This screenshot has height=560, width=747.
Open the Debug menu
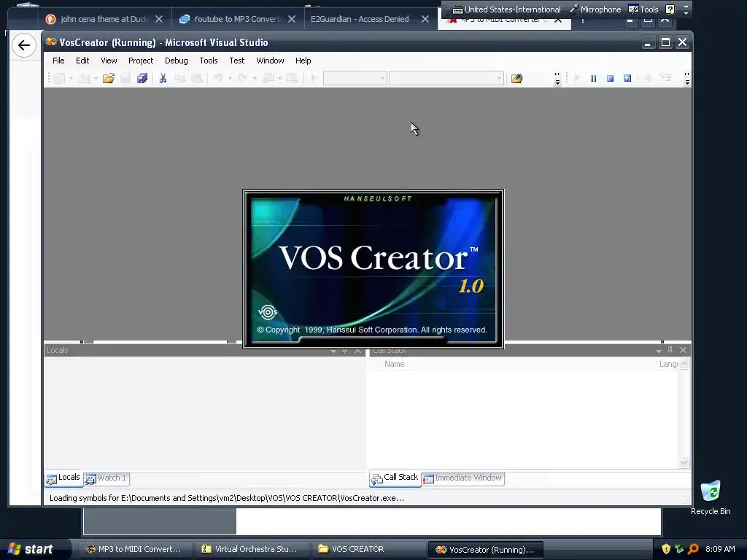[177, 61]
